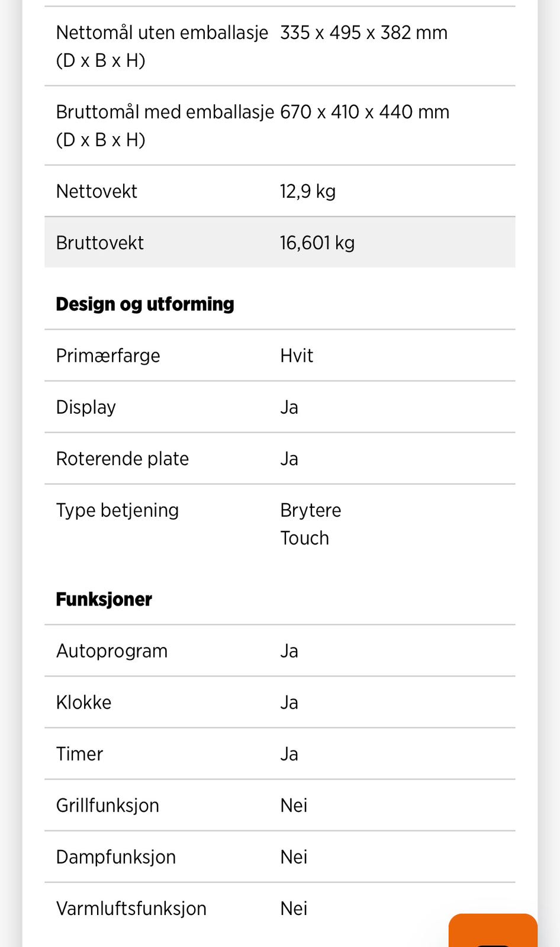Tap the orange floating button
This screenshot has height=947, width=560.
pyautogui.click(x=493, y=930)
